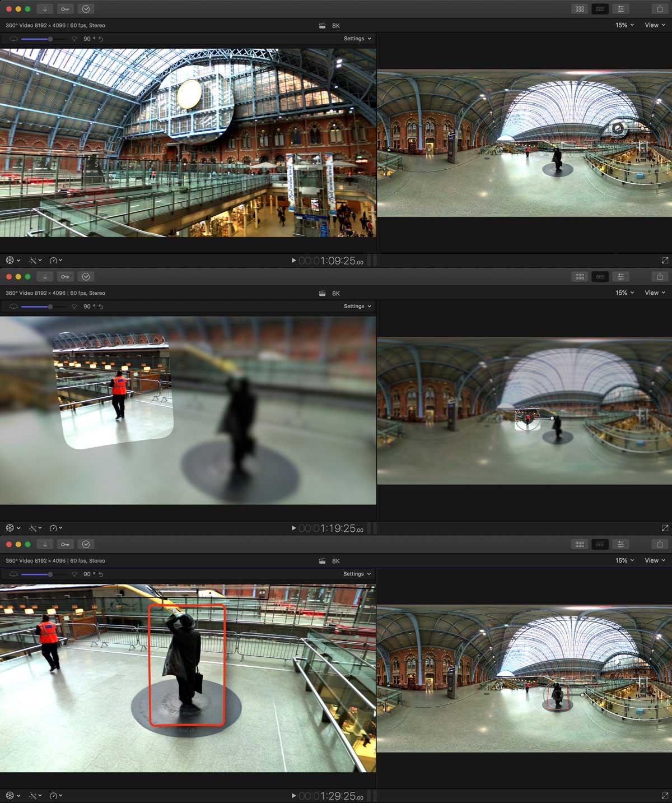
Task: Click the clapperboard icon beside 8K in the 1:09:25 window
Action: (323, 26)
